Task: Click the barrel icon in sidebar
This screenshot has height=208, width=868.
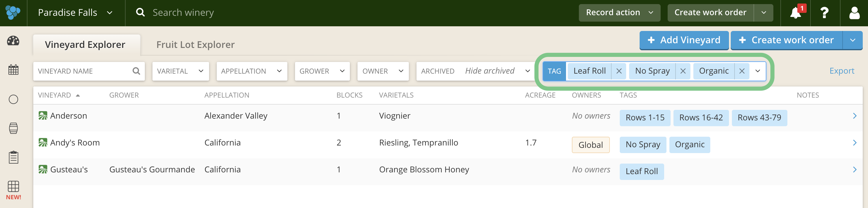Action: (13, 129)
